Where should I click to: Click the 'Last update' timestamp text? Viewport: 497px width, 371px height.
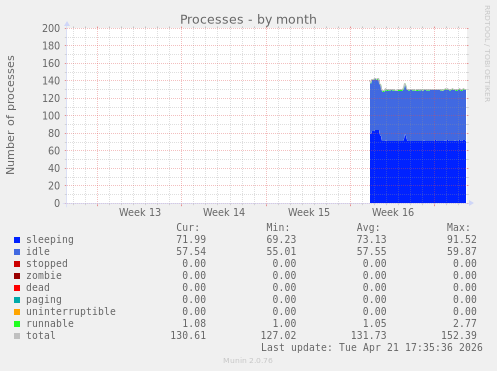[x=371, y=347]
